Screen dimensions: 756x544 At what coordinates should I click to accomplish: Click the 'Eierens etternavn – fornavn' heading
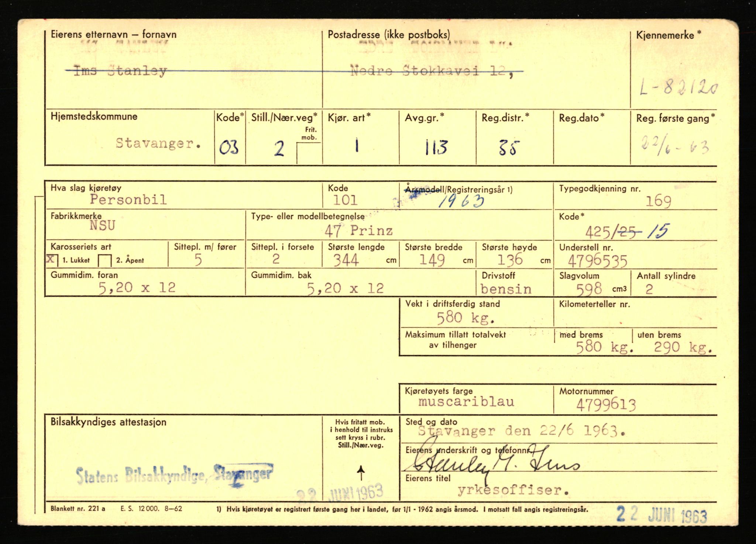pyautogui.click(x=114, y=35)
